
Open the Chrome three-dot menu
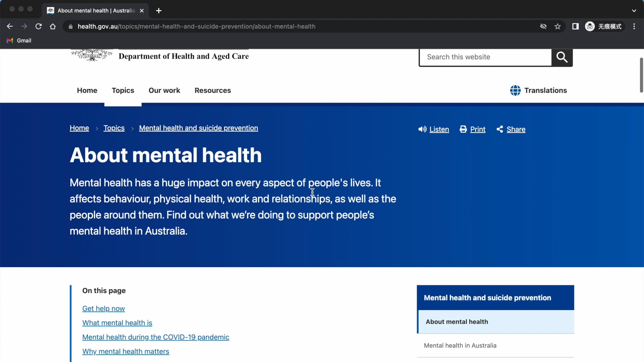click(634, 26)
